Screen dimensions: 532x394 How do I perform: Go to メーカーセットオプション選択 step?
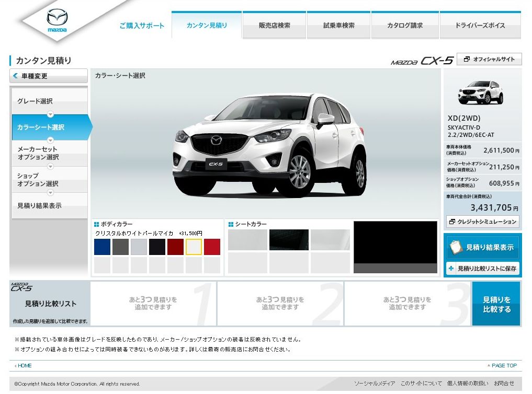click(50, 153)
